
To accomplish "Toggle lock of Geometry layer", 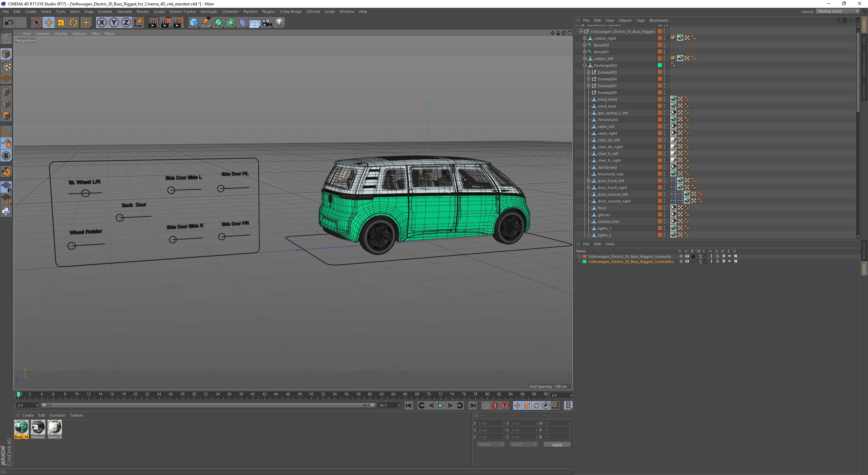I will pyautogui.click(x=705, y=256).
